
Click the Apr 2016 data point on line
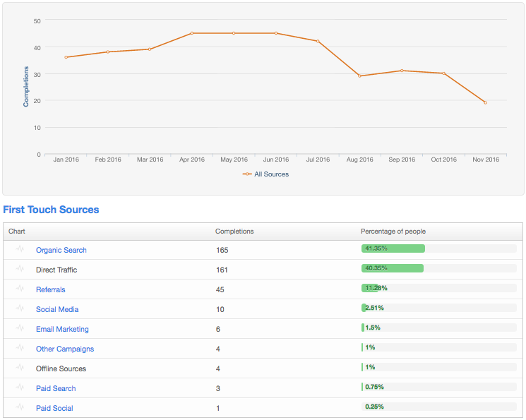191,33
